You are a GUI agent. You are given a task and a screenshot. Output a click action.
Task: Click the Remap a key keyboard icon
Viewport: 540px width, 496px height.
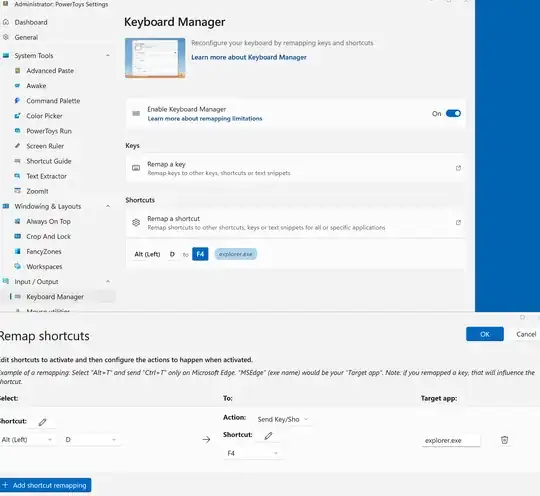click(136, 168)
